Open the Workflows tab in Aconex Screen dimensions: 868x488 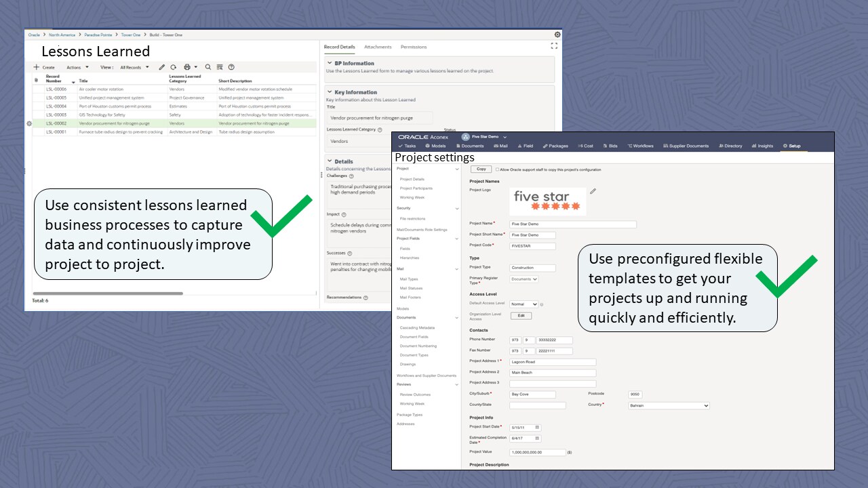pyautogui.click(x=640, y=146)
